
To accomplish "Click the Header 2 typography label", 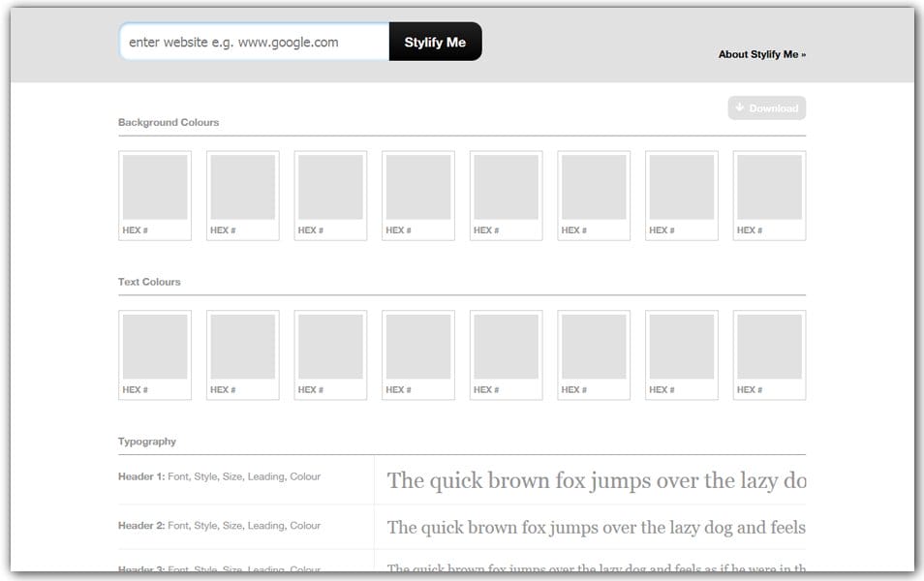I will click(x=219, y=526).
